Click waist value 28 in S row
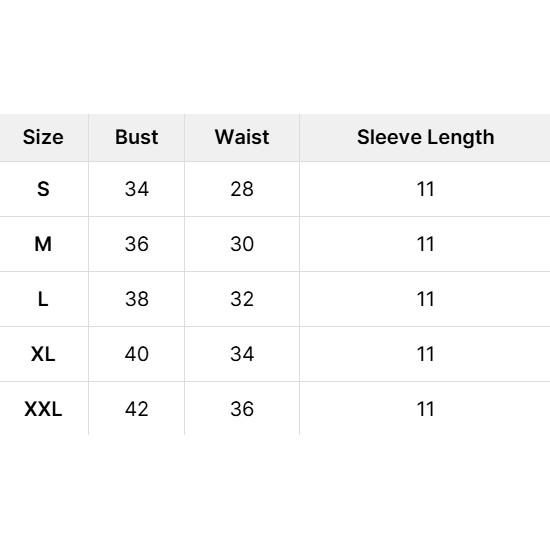The height and width of the screenshot is (550, 550). [x=242, y=189]
